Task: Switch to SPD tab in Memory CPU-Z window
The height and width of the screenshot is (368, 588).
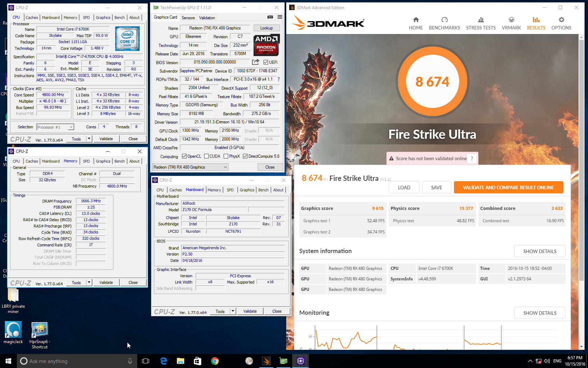Action: (86, 161)
